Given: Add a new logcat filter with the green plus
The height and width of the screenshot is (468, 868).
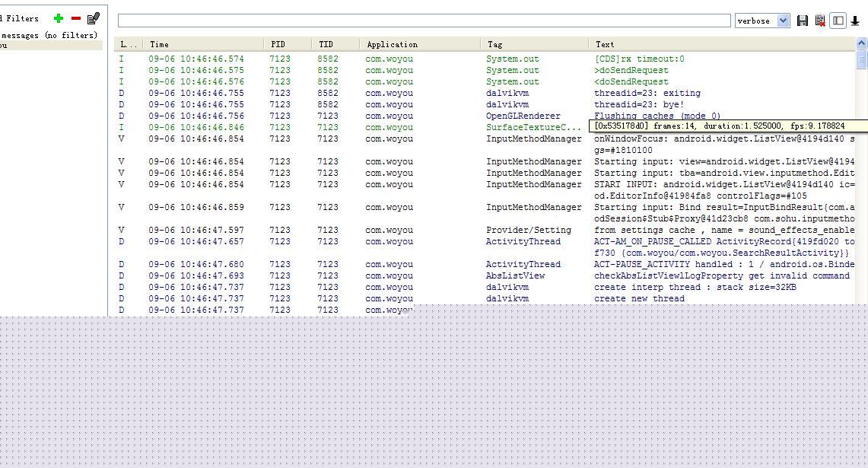Looking at the screenshot, I should pos(58,18).
